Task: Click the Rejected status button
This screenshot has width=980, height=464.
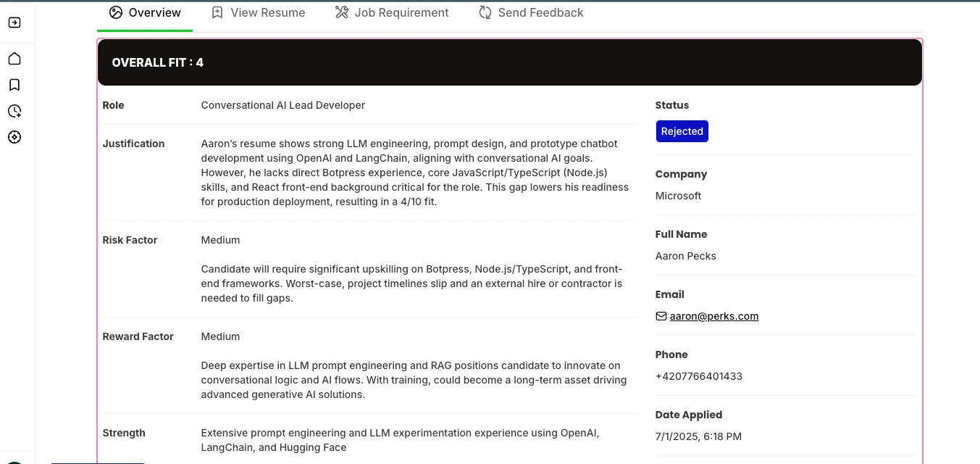Action: [682, 131]
